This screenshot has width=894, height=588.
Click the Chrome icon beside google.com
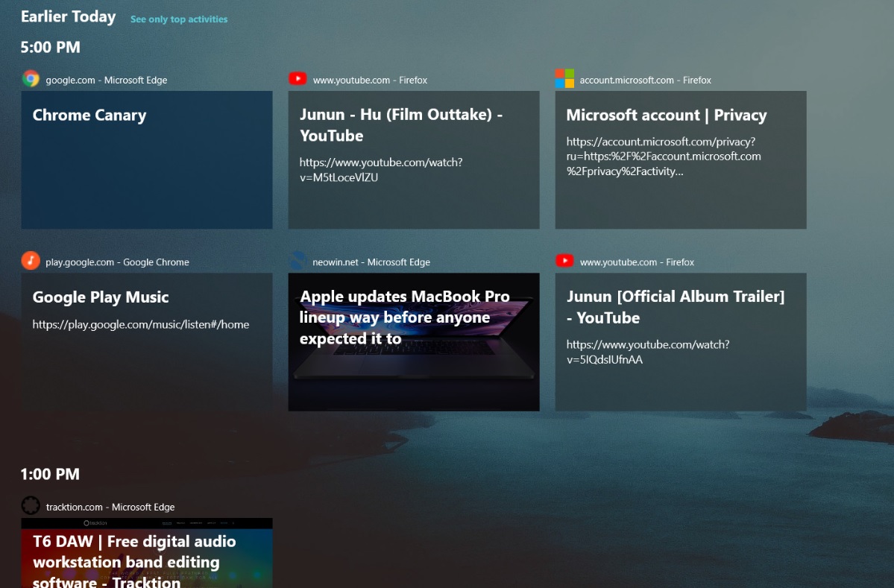(x=31, y=79)
